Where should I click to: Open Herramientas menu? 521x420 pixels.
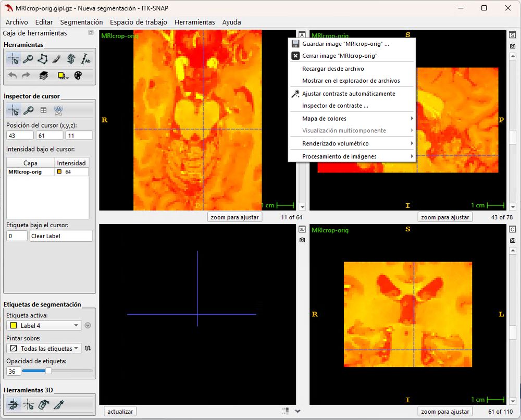(195, 22)
